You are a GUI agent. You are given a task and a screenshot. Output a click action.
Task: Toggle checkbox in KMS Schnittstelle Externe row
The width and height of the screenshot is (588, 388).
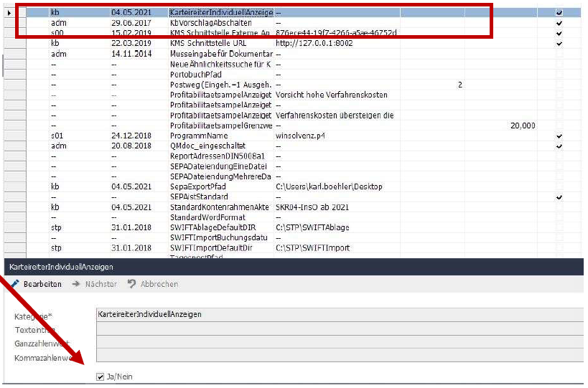point(559,33)
